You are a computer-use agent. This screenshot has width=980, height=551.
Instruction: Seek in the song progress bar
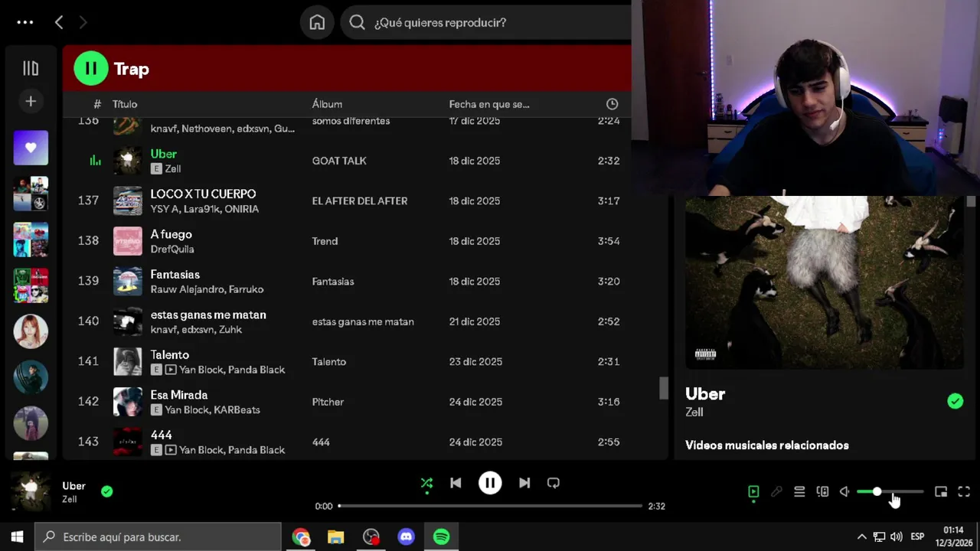(490, 506)
